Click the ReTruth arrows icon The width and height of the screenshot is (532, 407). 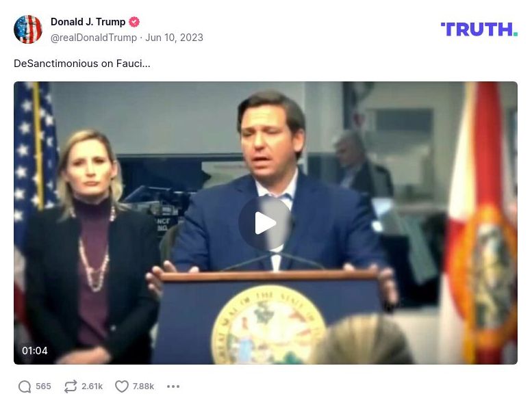tap(71, 386)
